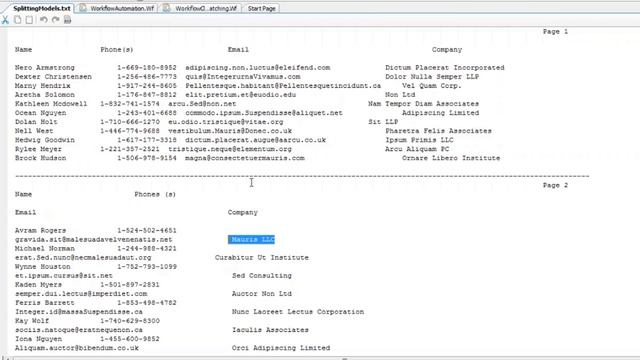Screen dimensions: 640x360
Task: Click company 'Nam Tempor Diam Associates'
Action: tap(424, 104)
